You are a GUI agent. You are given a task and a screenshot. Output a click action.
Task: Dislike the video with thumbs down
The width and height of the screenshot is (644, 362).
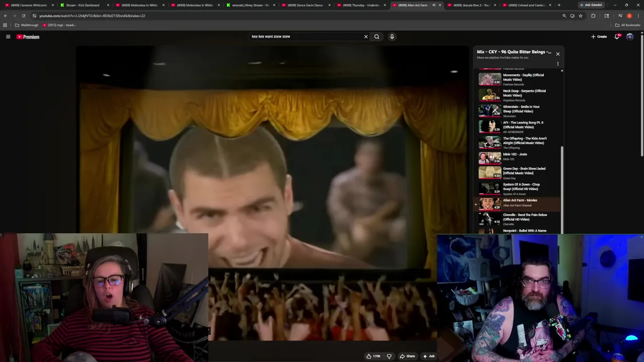[x=389, y=356]
